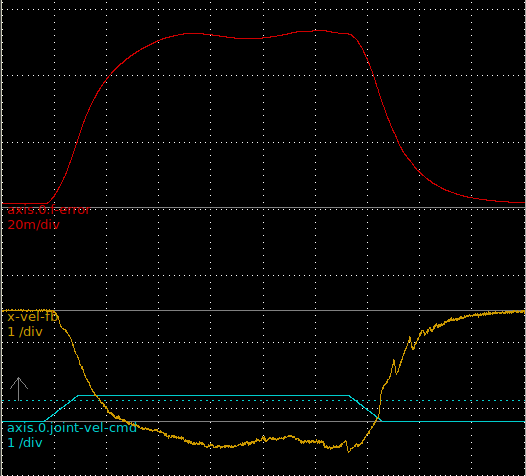The height and width of the screenshot is (476, 526).
Task: Click the red 20m/div scale text
Action: (x=34, y=225)
